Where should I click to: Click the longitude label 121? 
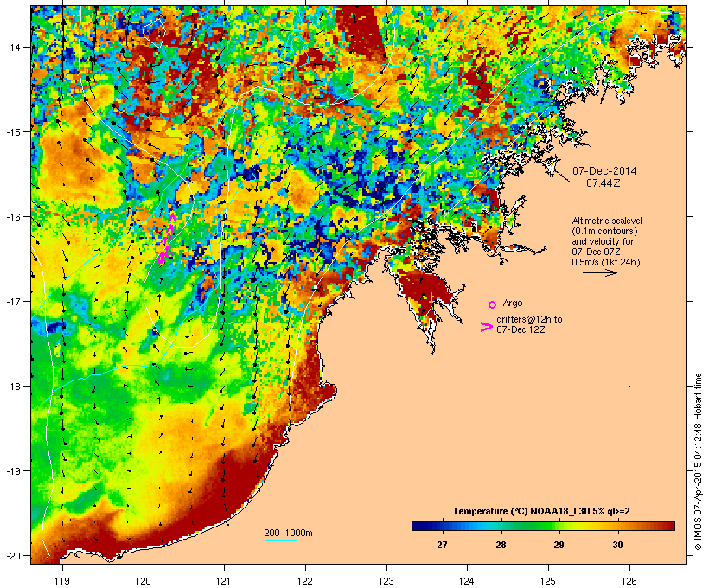coord(224,581)
